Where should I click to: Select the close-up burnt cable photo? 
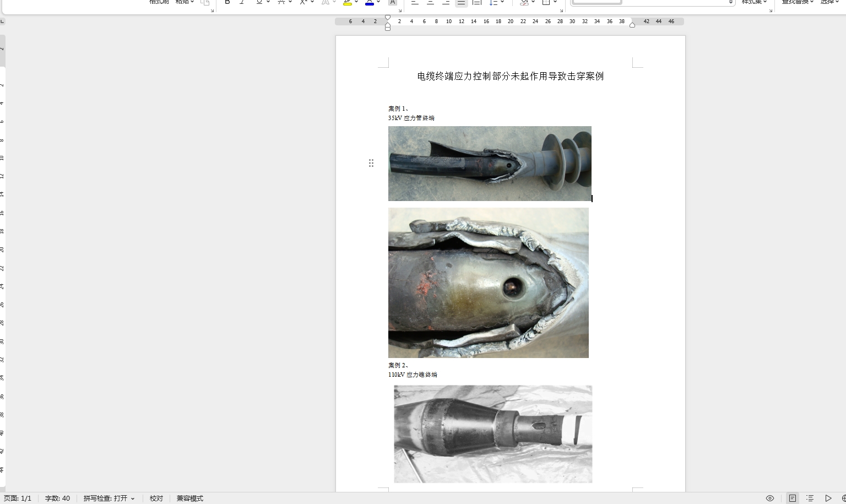(x=488, y=283)
